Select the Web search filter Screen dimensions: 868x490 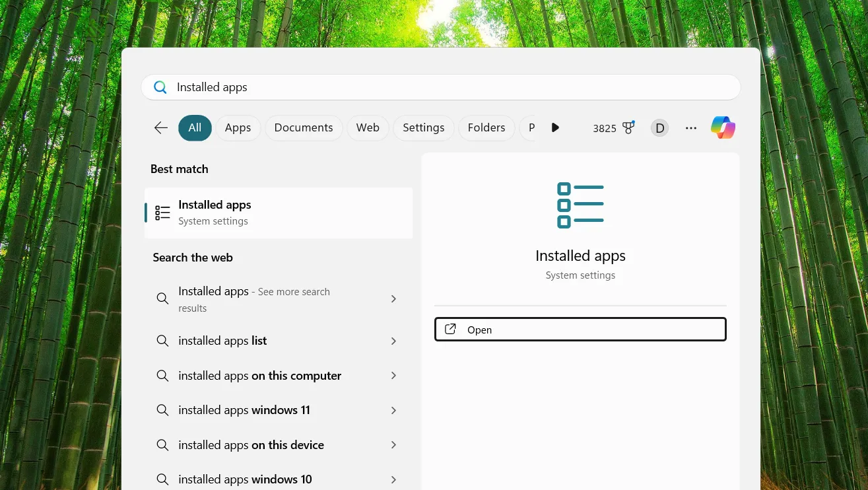click(368, 127)
